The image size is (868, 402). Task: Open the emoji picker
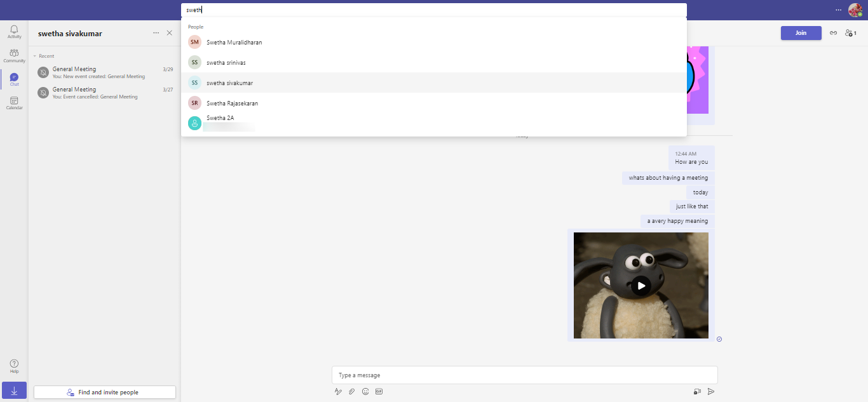[x=365, y=392]
